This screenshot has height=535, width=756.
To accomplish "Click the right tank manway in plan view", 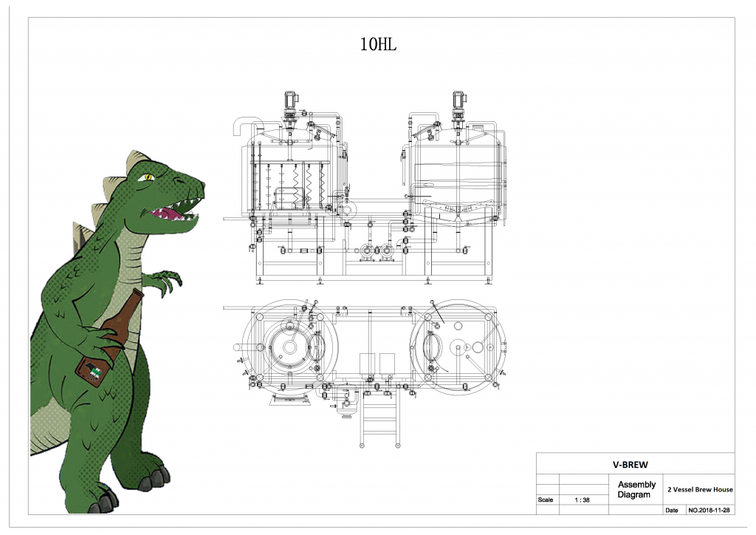I will click(x=431, y=347).
